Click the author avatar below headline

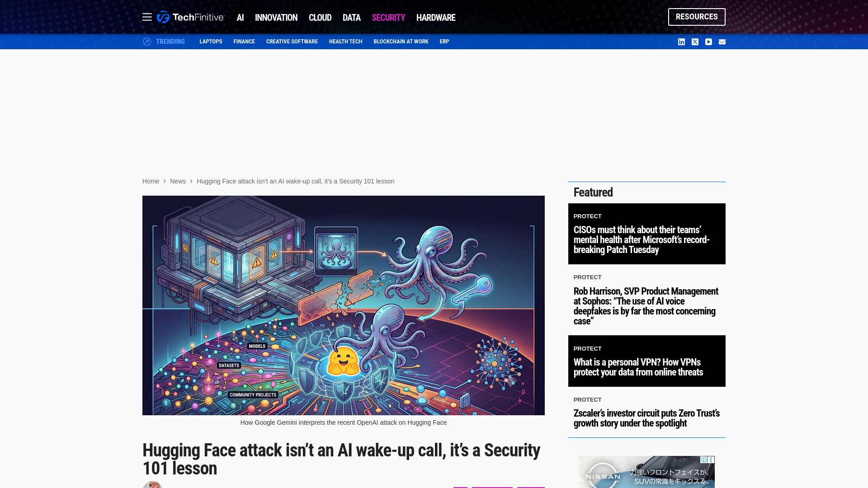(x=152, y=484)
